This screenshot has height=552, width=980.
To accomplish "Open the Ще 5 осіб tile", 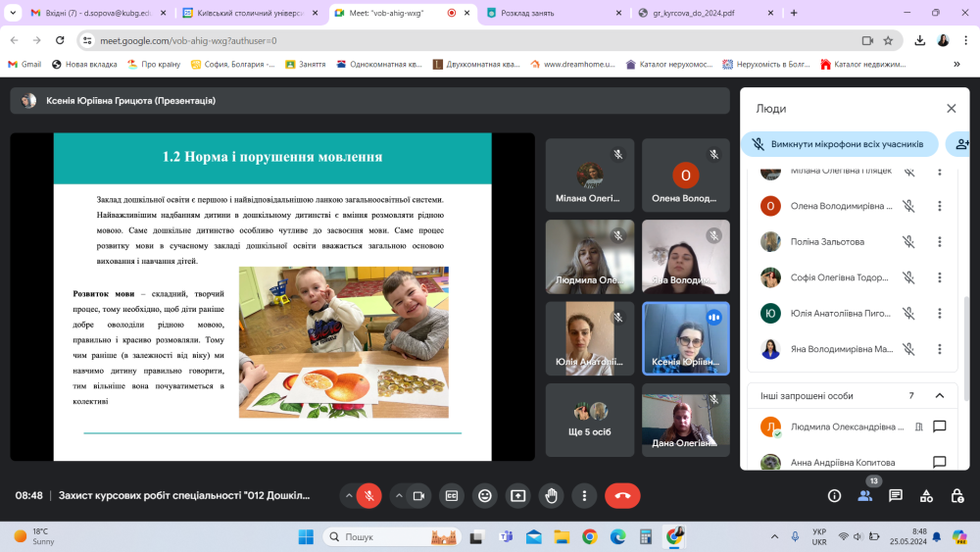I will click(589, 420).
